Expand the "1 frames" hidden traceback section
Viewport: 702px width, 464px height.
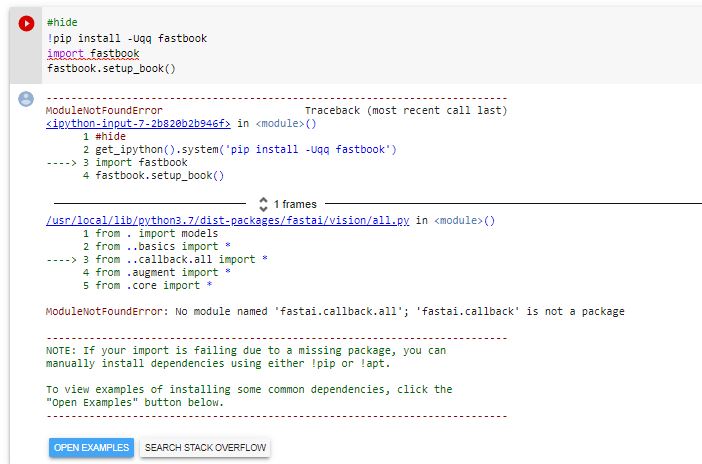(294, 204)
